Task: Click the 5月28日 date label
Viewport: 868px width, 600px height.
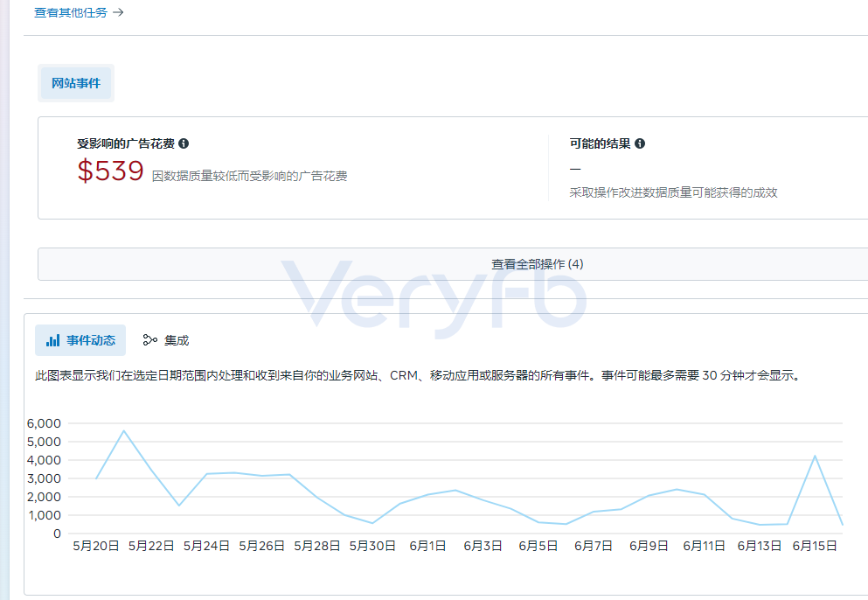Action: pyautogui.click(x=317, y=547)
